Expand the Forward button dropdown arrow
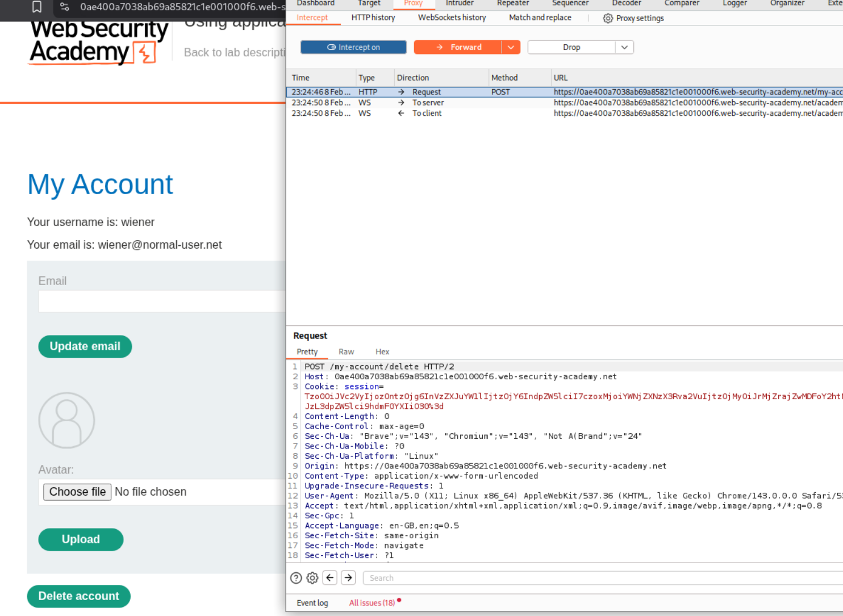 511,47
